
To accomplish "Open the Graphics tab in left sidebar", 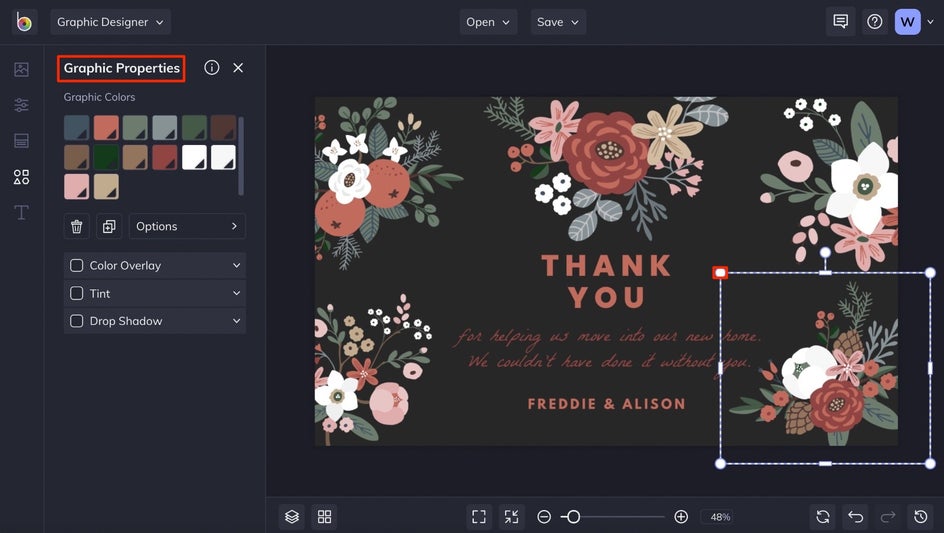I will click(x=21, y=177).
